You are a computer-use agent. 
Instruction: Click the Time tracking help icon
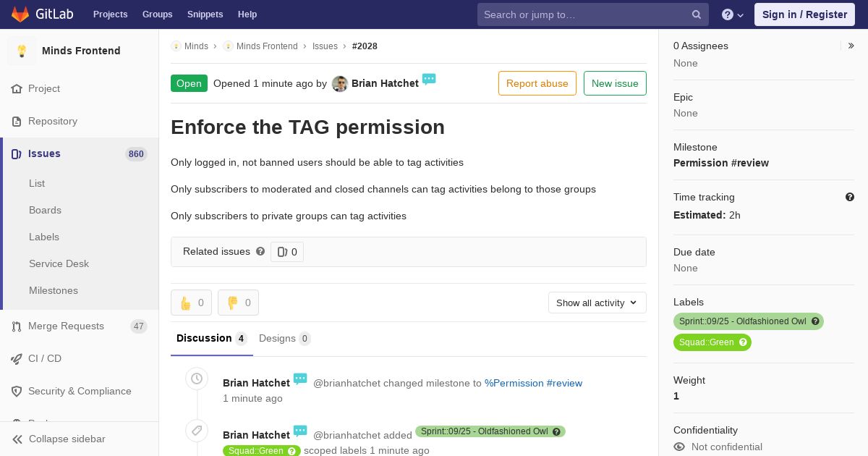[850, 197]
